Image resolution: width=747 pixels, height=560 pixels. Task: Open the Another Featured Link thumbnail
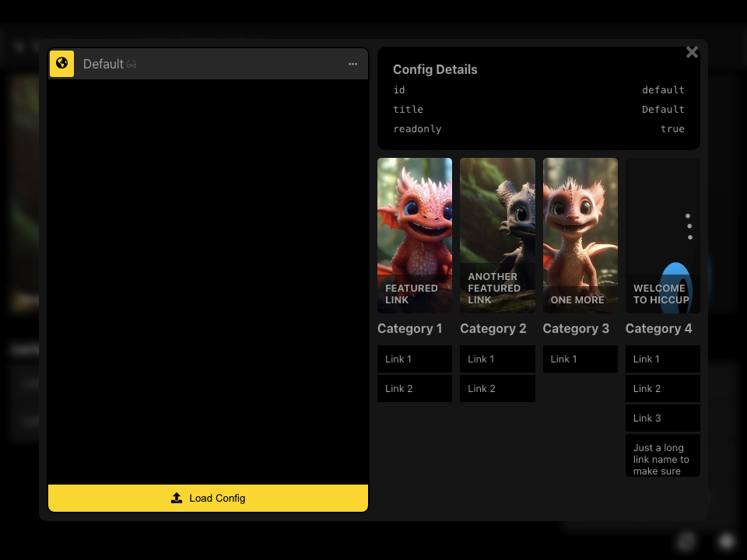click(x=497, y=235)
